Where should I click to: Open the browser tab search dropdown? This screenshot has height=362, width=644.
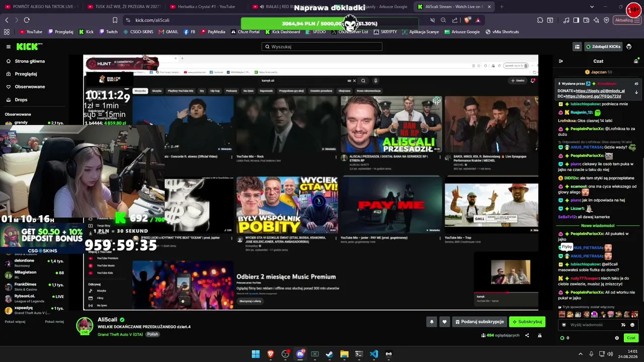[x=592, y=7]
